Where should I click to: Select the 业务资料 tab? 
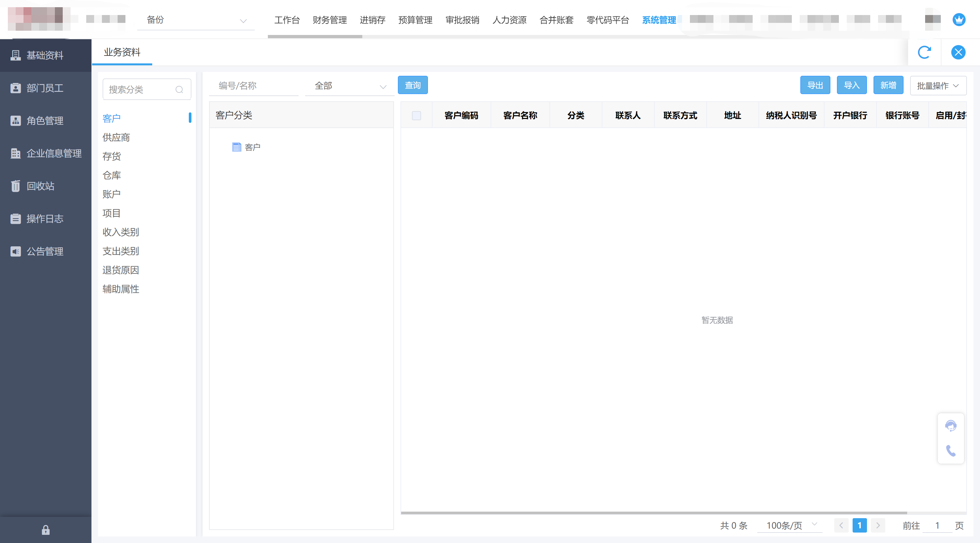[x=122, y=52]
